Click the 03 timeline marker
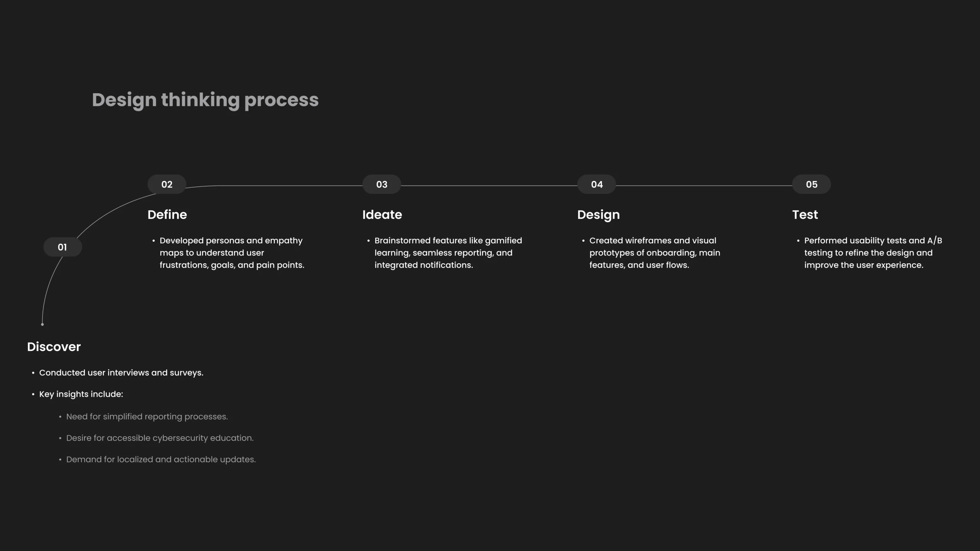The image size is (980, 551). tap(382, 184)
